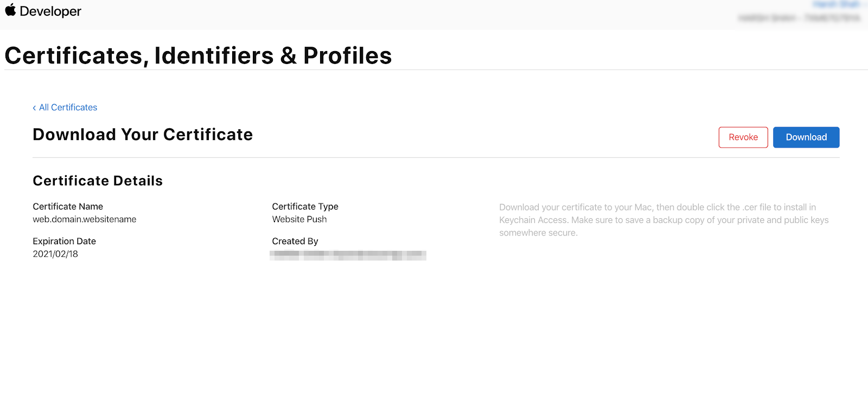Click the Keychain Access instructions text

tap(664, 220)
